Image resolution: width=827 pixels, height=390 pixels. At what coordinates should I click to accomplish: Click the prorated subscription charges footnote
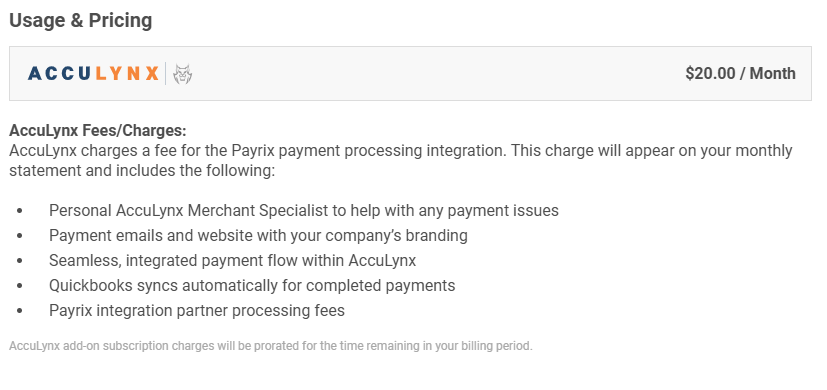(x=271, y=346)
